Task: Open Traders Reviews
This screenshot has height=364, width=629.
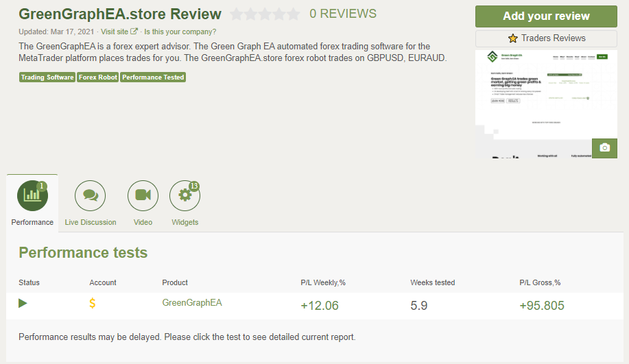Action: click(546, 38)
